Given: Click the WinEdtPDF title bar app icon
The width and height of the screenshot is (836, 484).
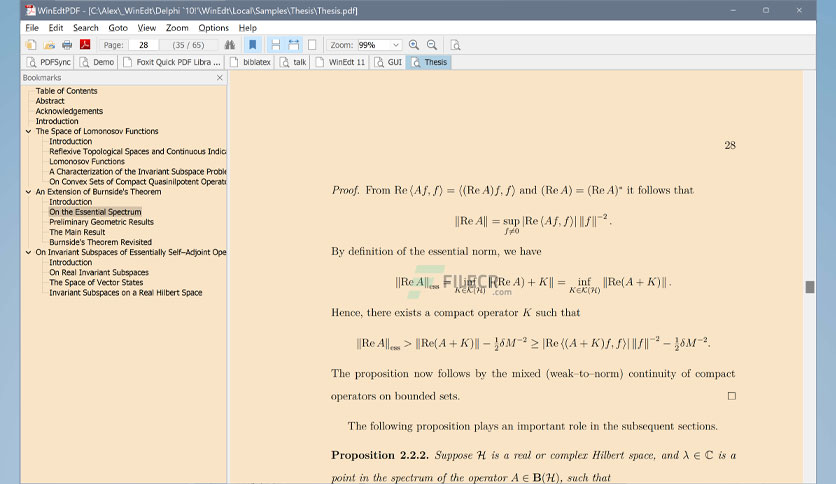Looking at the screenshot, I should 30,10.
